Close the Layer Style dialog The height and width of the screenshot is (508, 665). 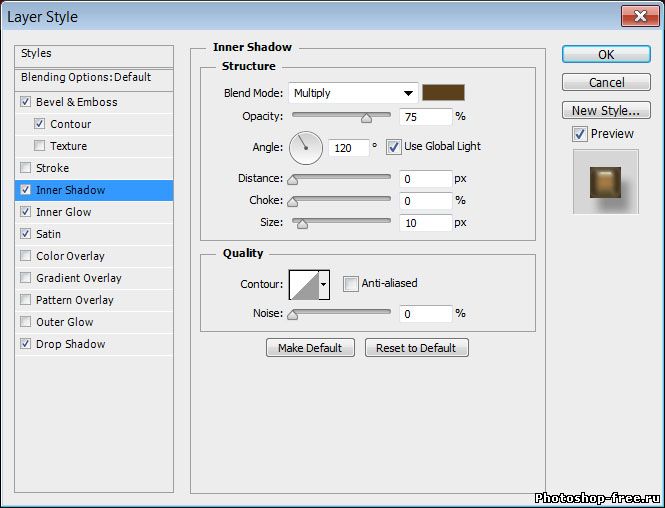638,16
